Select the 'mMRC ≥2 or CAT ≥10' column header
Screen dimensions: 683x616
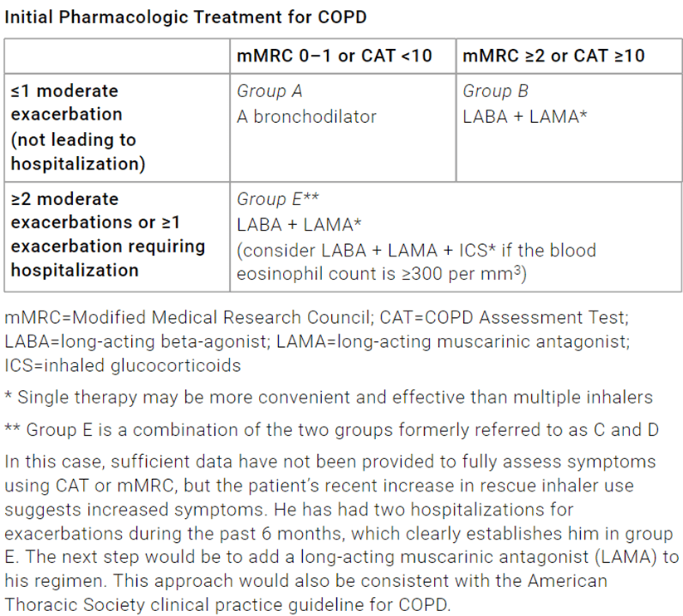[x=554, y=56]
